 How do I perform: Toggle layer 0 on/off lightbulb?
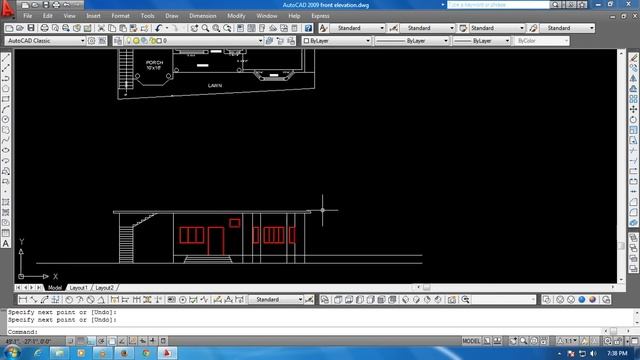(129, 41)
